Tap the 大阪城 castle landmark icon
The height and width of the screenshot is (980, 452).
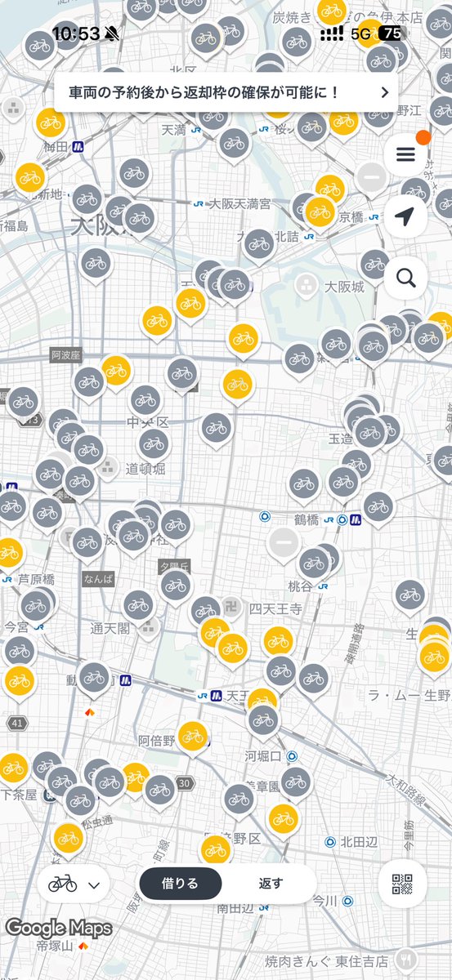point(307,286)
